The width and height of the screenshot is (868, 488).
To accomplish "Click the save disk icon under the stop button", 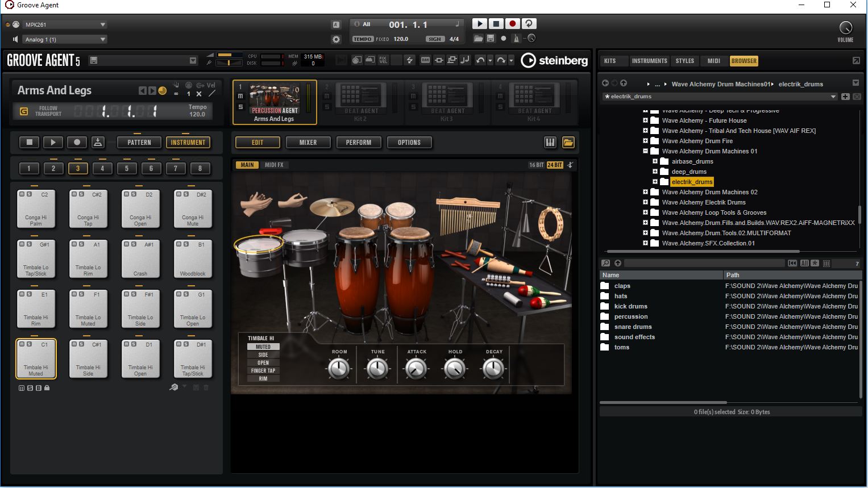I will coord(491,38).
